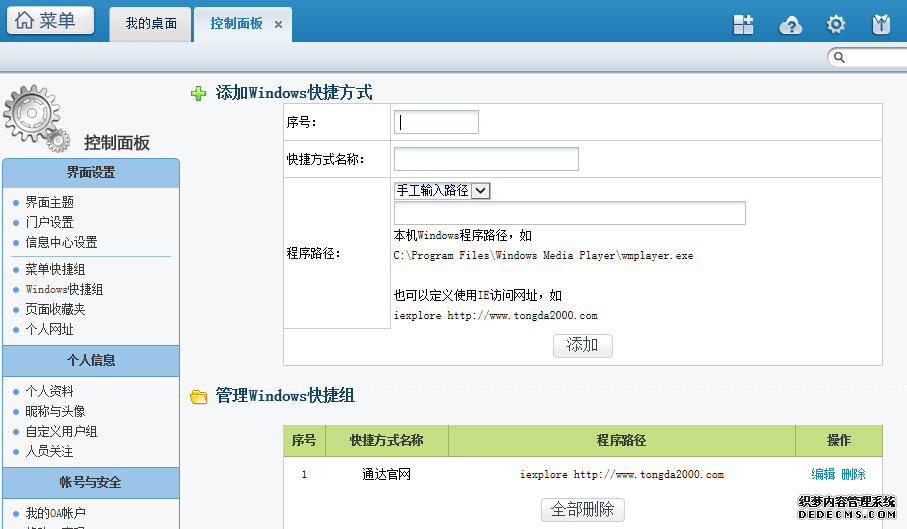907x529 pixels.
Task: Open 门户设置 in sidebar
Action: 49,222
